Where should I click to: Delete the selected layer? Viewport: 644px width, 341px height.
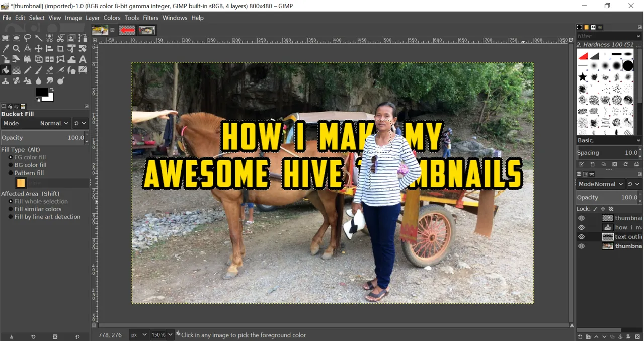pyautogui.click(x=637, y=337)
